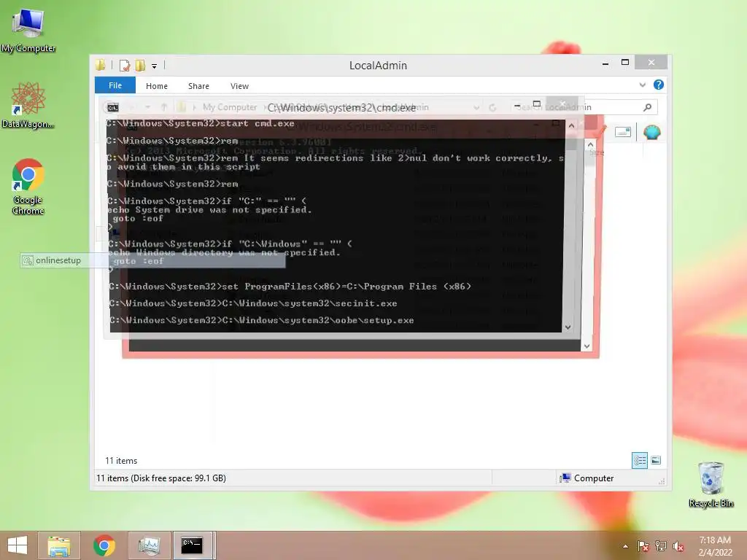Refresh the LocalAdmin folder view
Screen dimensions: 747x560
[492, 108]
